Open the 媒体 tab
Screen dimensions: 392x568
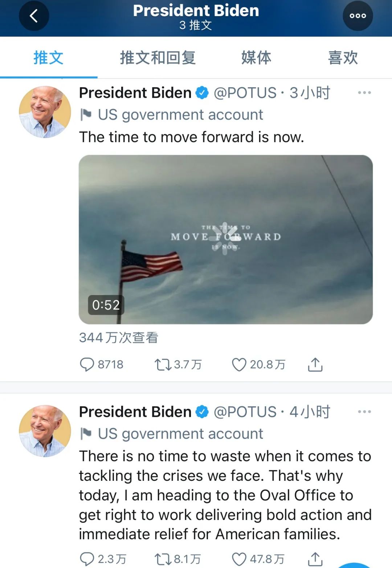[x=256, y=58]
